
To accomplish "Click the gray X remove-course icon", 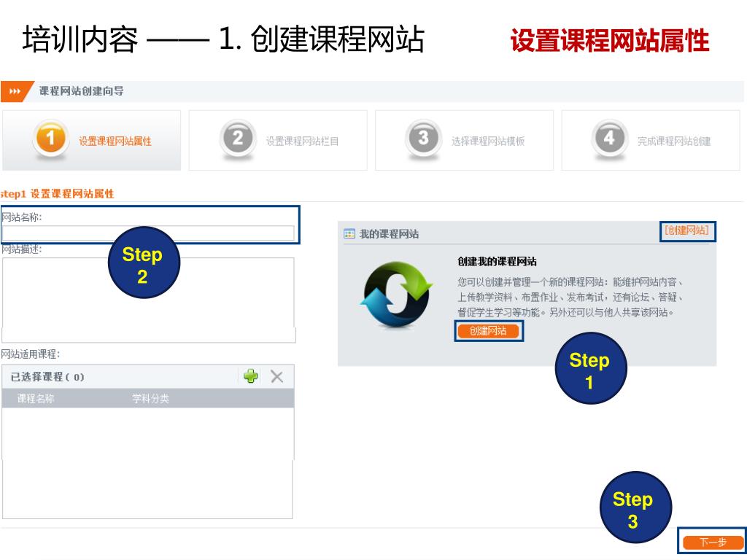I will (x=276, y=377).
